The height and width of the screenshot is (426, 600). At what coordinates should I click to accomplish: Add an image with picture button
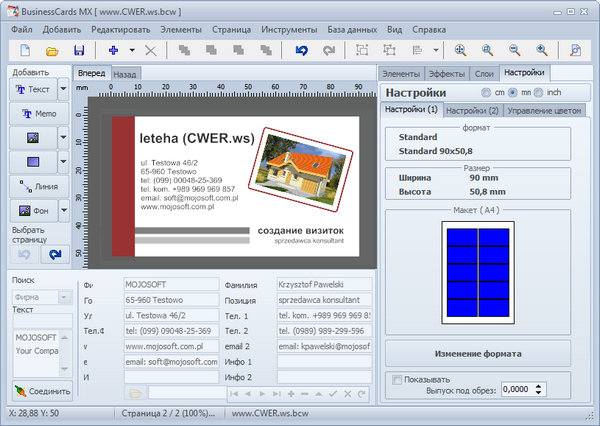click(x=31, y=137)
